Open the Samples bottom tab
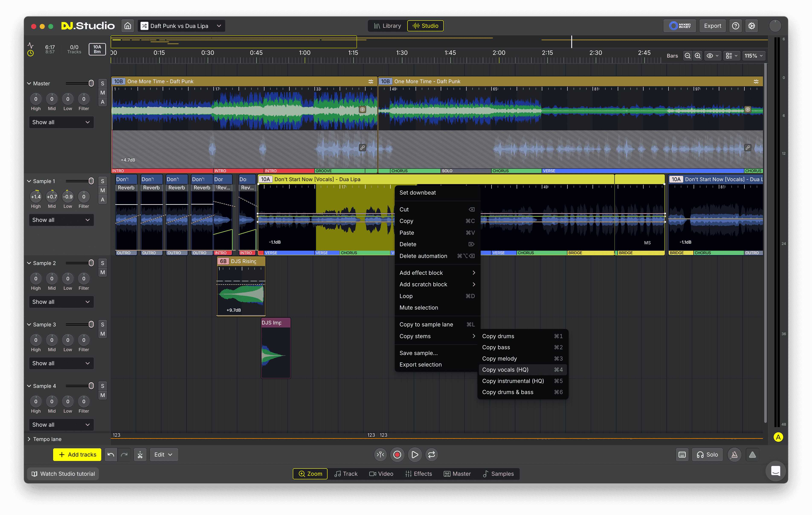 [498, 474]
